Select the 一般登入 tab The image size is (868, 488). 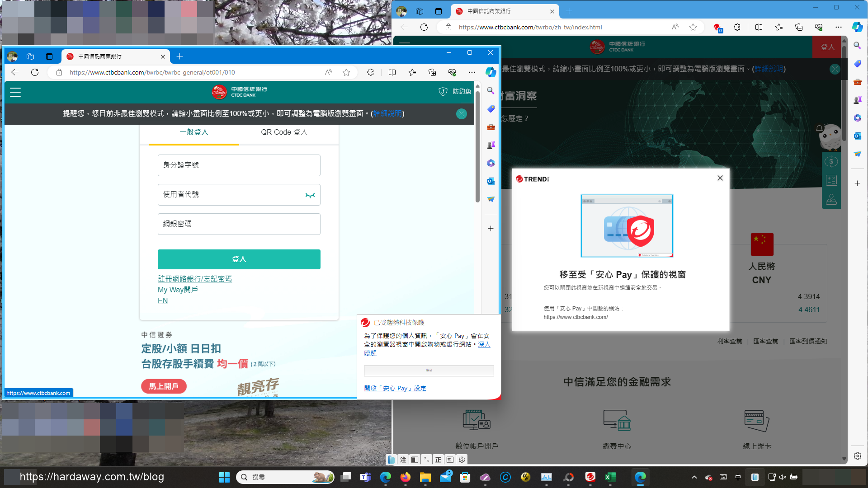193,132
